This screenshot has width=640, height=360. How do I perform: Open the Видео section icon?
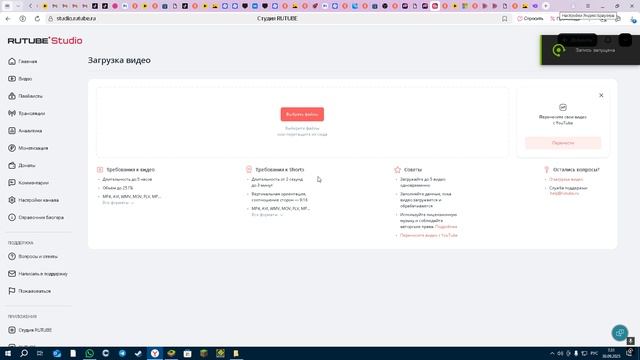12,78
